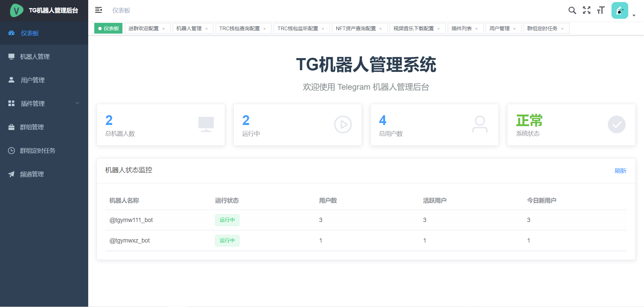Image resolution: width=644 pixels, height=307 pixels.
Task: Toggle fullscreen using the expand icon
Action: pyautogui.click(x=587, y=10)
